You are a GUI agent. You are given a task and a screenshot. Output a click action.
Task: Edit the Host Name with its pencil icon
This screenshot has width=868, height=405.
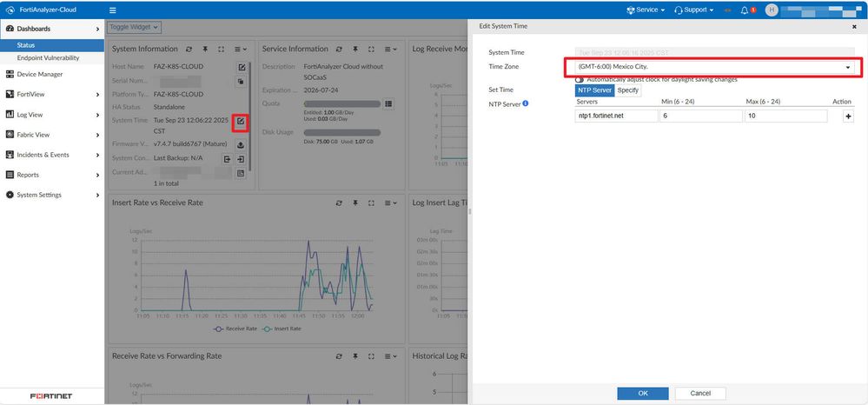242,67
